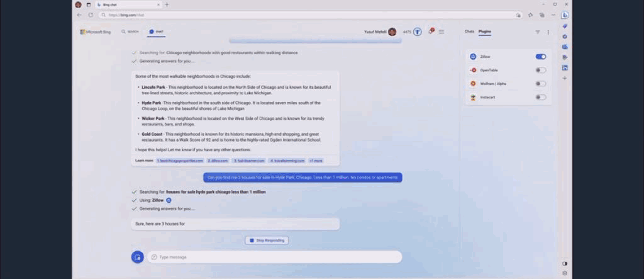
Task: Open the Favorites icon in Edge toolbar
Action: tap(530, 15)
